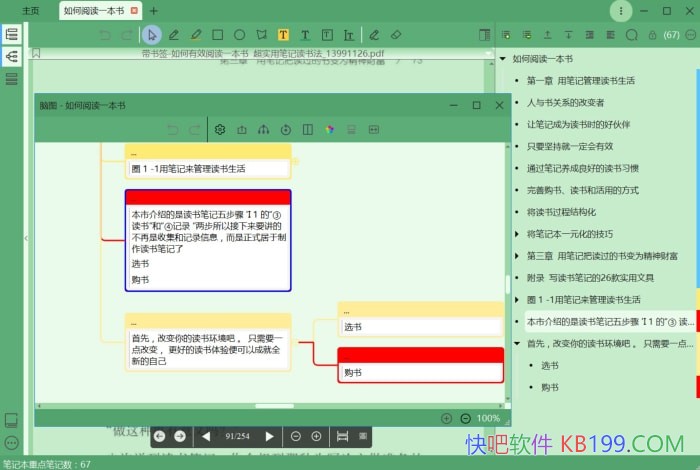Image resolution: width=700 pixels, height=470 pixels.
Task: Open mind map view in left sidebar
Action: click(x=12, y=57)
